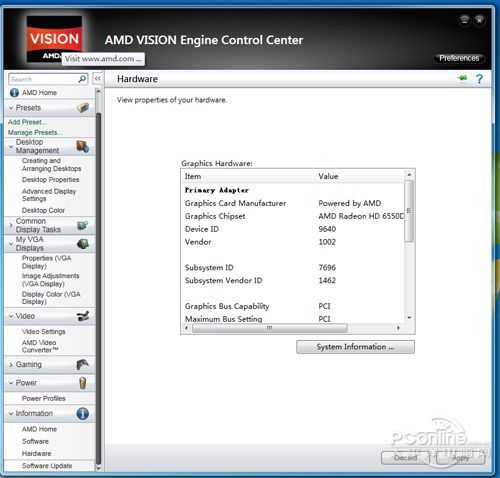The image size is (500, 478).
Task: Collapse the Information section
Action: point(11,414)
